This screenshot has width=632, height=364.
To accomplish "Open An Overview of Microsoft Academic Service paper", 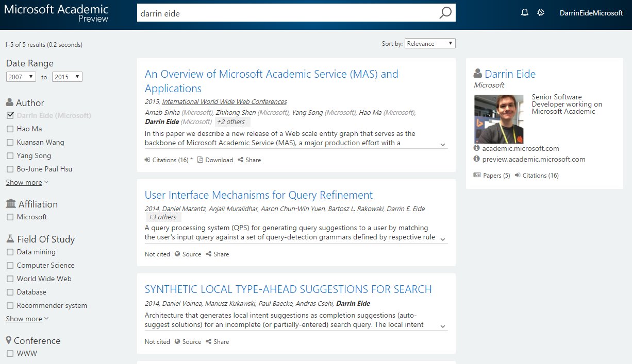I will tap(272, 81).
